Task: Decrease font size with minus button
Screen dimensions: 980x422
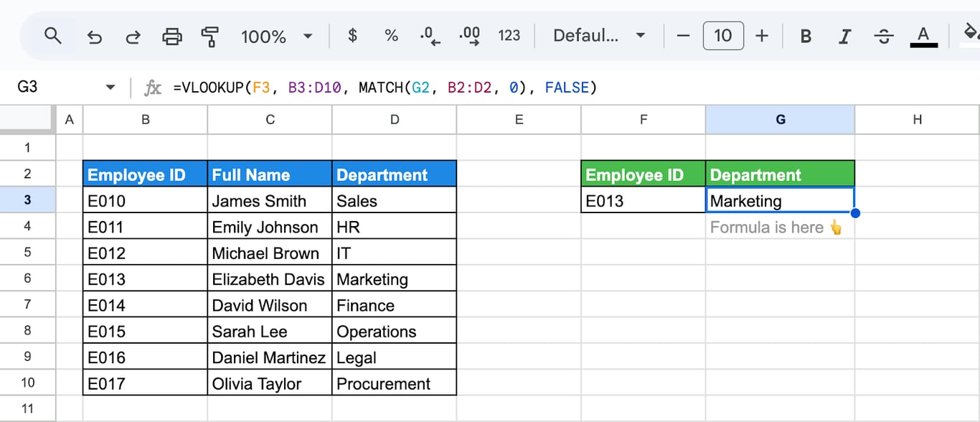Action: tap(683, 35)
